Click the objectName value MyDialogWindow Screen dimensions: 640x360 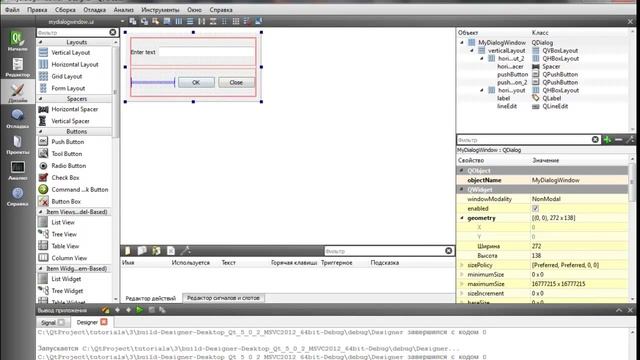(x=555, y=180)
